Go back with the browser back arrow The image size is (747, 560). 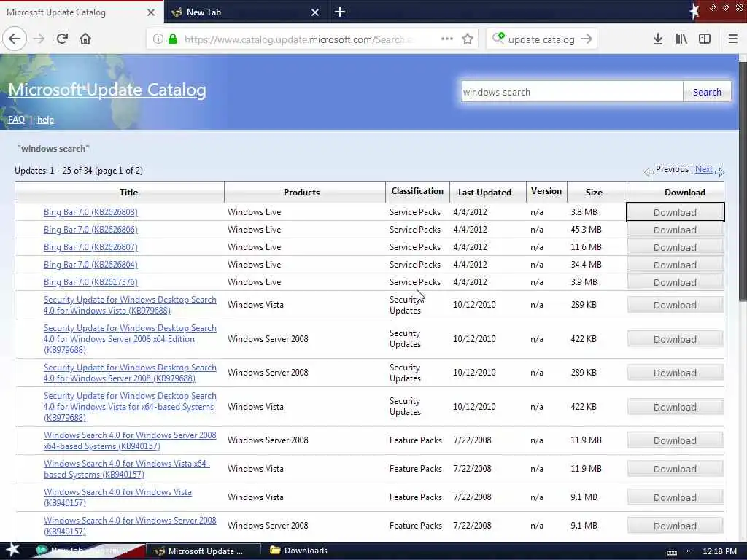point(15,39)
